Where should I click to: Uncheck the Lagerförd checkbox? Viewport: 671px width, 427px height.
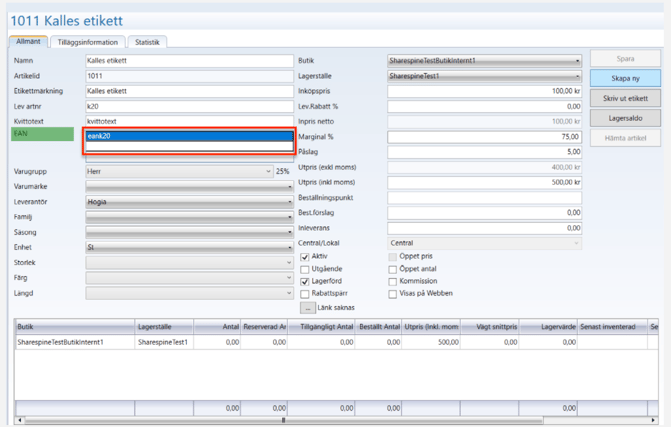click(305, 282)
